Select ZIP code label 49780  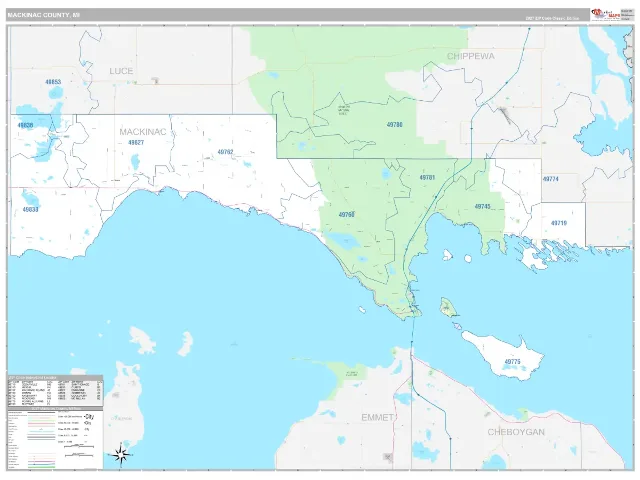395,124
